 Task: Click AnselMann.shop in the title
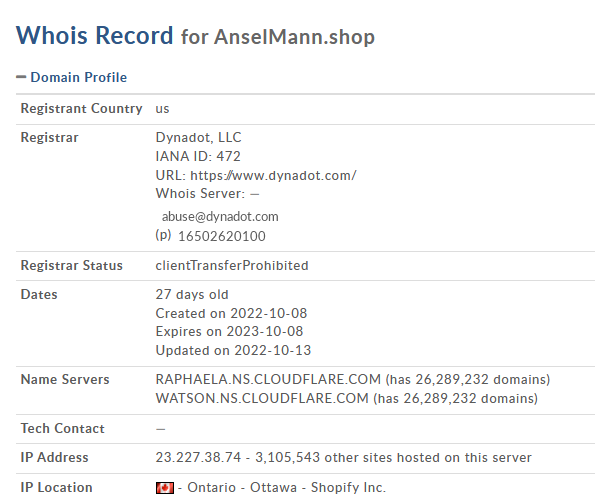pos(294,37)
